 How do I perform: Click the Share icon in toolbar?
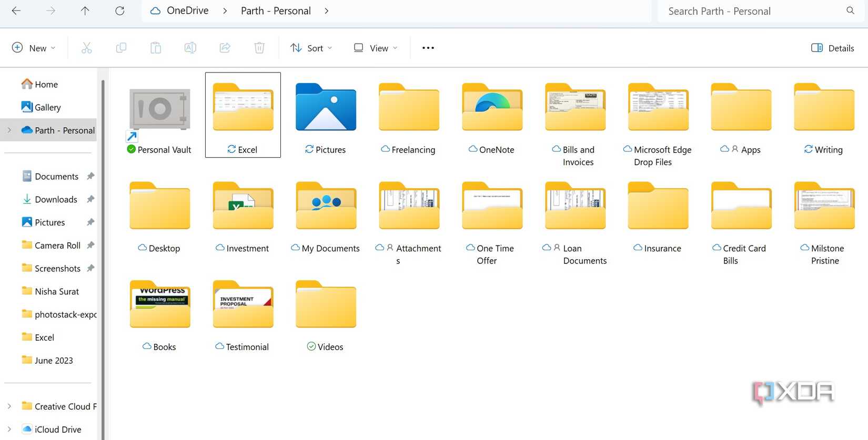click(225, 48)
